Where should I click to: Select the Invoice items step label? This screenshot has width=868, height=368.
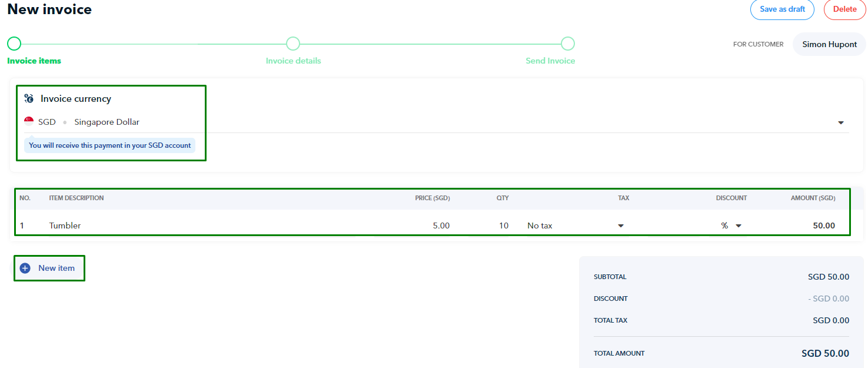point(34,61)
